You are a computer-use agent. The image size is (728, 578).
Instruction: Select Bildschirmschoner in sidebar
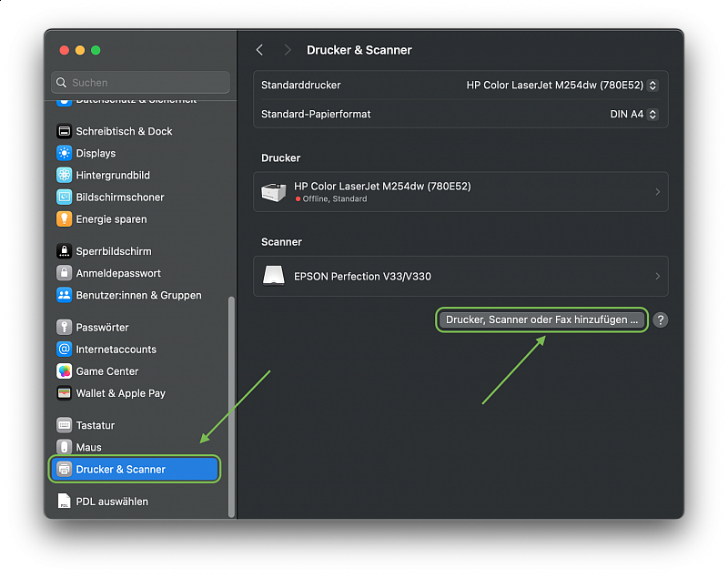135,198
